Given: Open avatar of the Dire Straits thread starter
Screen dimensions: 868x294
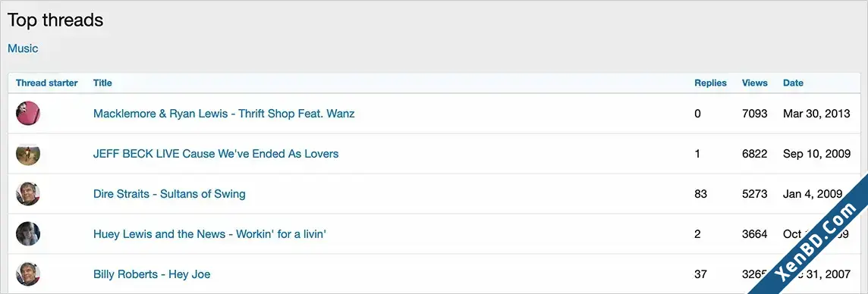Looking at the screenshot, I should pyautogui.click(x=27, y=194).
